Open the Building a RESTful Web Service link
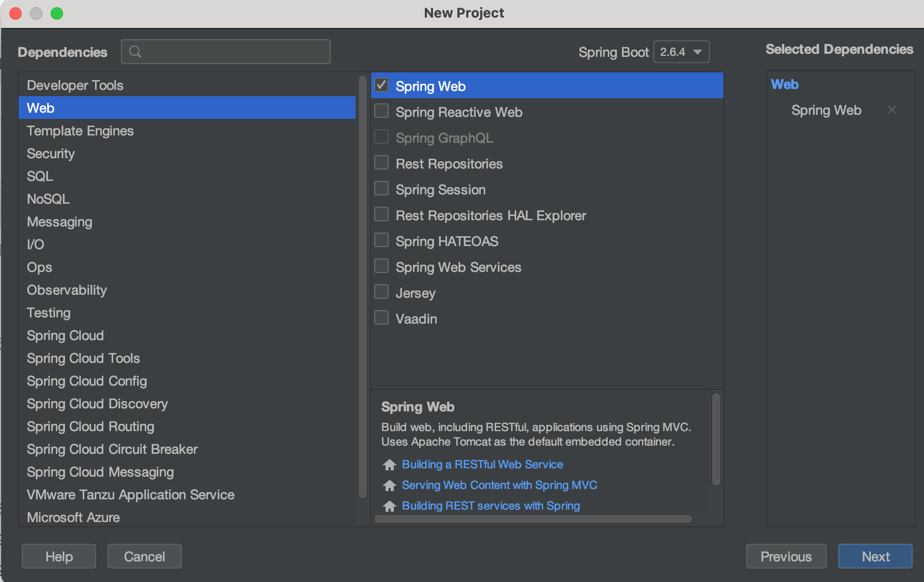The width and height of the screenshot is (924, 582). coord(482,465)
